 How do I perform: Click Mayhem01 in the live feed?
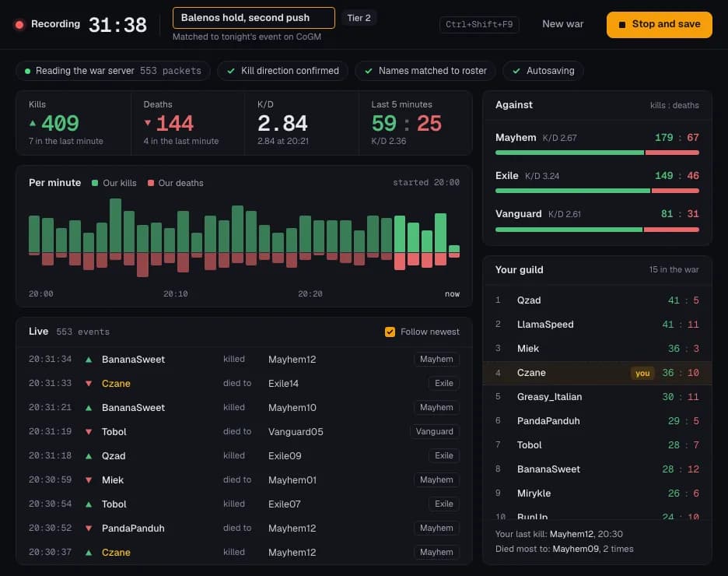292,480
